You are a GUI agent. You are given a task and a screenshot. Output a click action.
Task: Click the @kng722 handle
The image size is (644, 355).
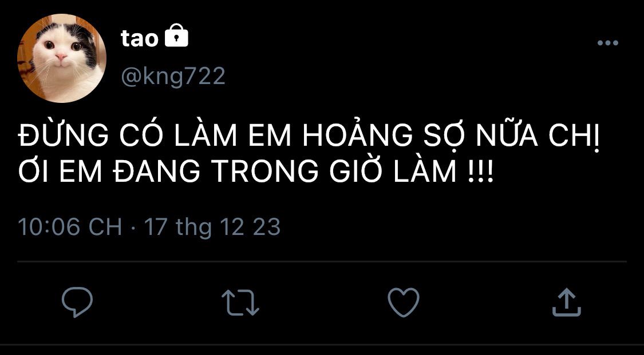click(173, 77)
